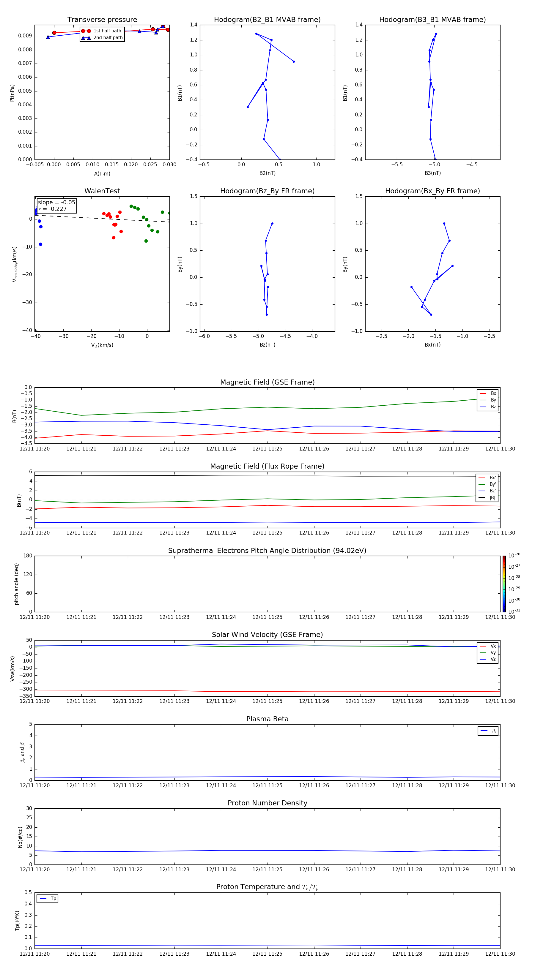Click the 'Solar Wind Velocity (GSE Frame)' title
535x980 pixels.
click(267, 635)
